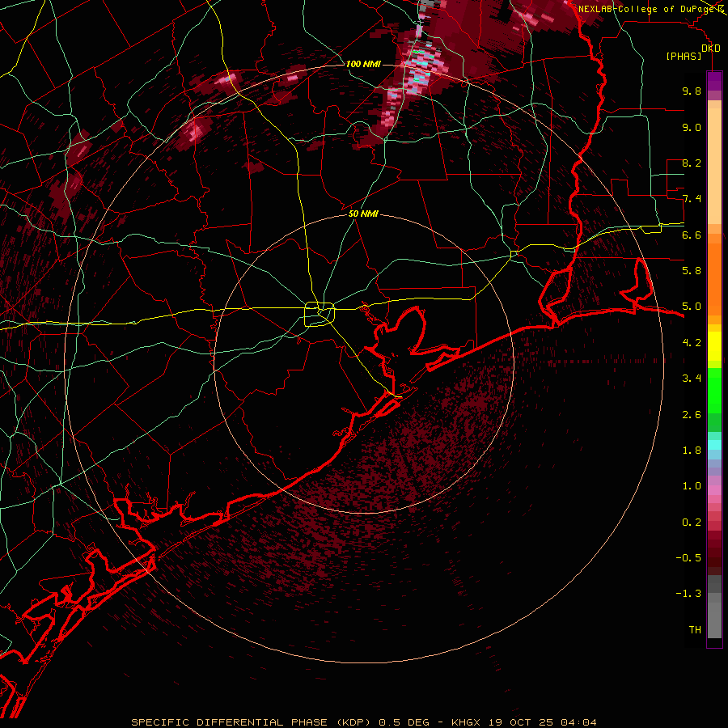Click the bright green segment of the color bar
This screenshot has height=728, width=728.
(714, 390)
